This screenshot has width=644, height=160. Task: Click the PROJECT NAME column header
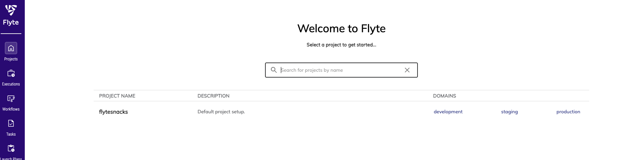point(117,96)
